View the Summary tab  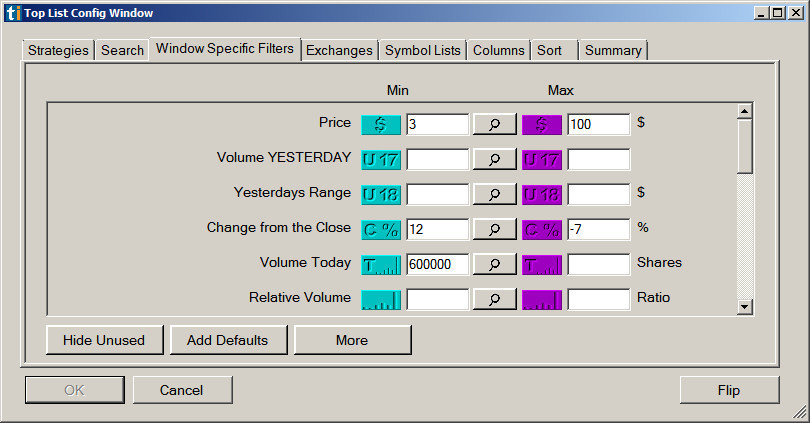point(613,50)
